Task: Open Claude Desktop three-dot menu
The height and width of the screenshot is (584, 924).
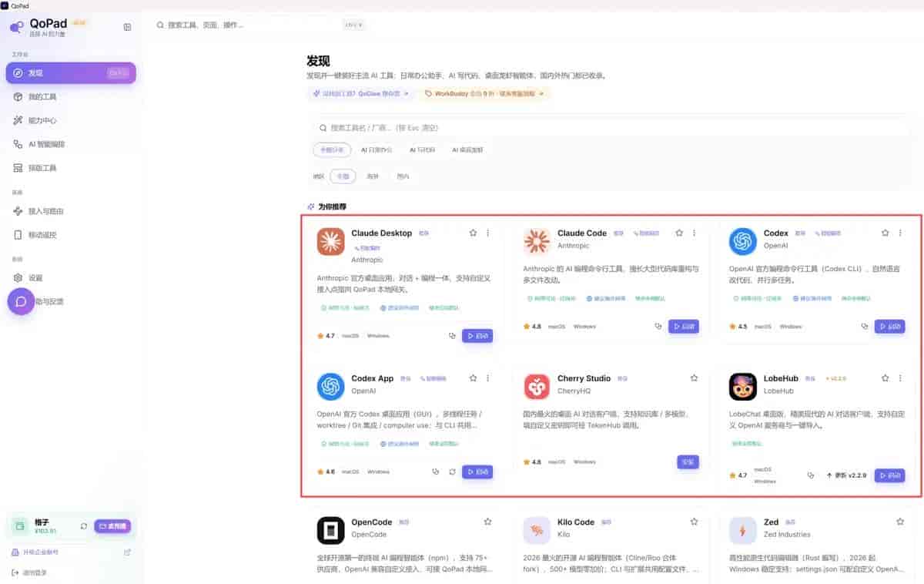Action: tap(487, 233)
